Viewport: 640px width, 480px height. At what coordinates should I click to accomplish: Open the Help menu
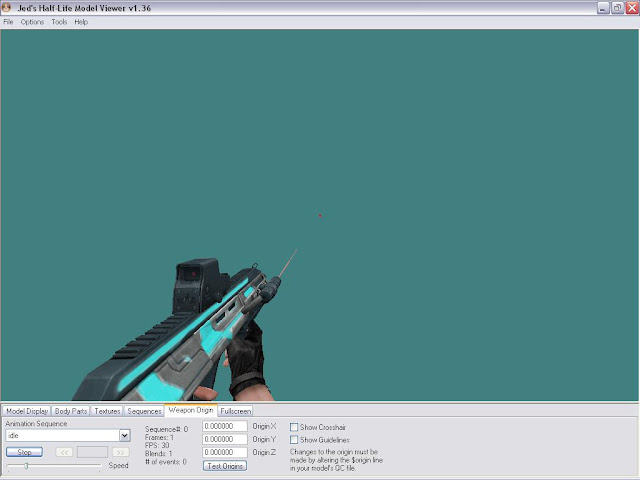[x=81, y=22]
